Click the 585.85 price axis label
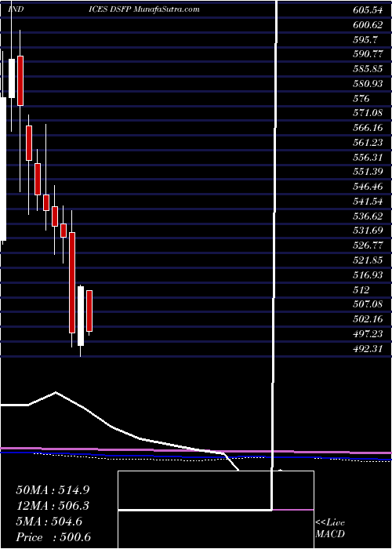 368,69
